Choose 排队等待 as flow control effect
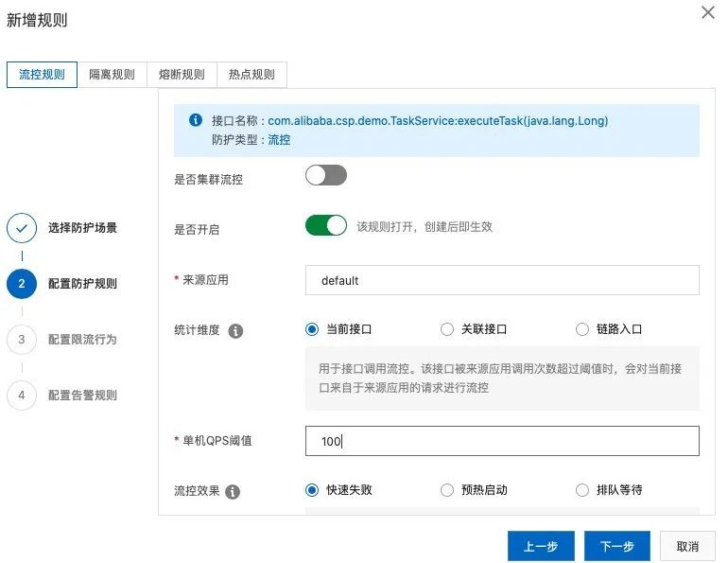Screen dimensions: 728x563 [582, 490]
